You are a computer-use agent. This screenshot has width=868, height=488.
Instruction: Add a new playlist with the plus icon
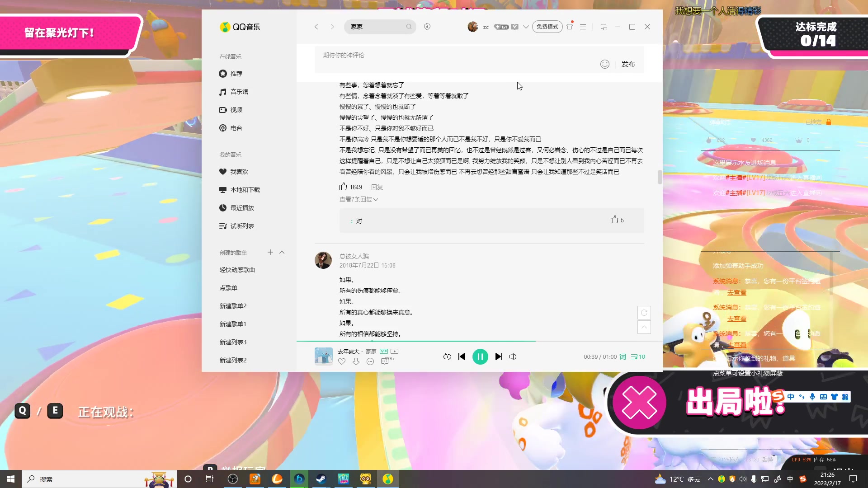point(270,252)
